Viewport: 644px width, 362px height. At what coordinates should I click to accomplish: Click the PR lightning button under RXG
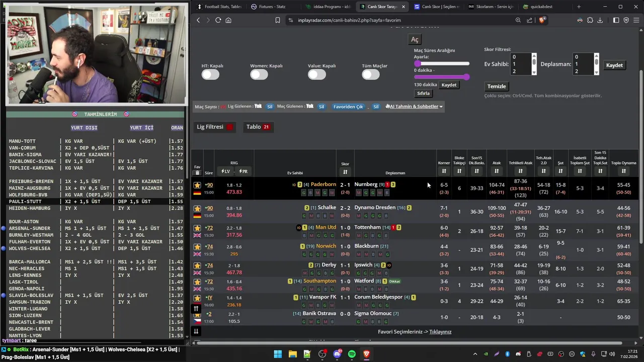tap(243, 171)
